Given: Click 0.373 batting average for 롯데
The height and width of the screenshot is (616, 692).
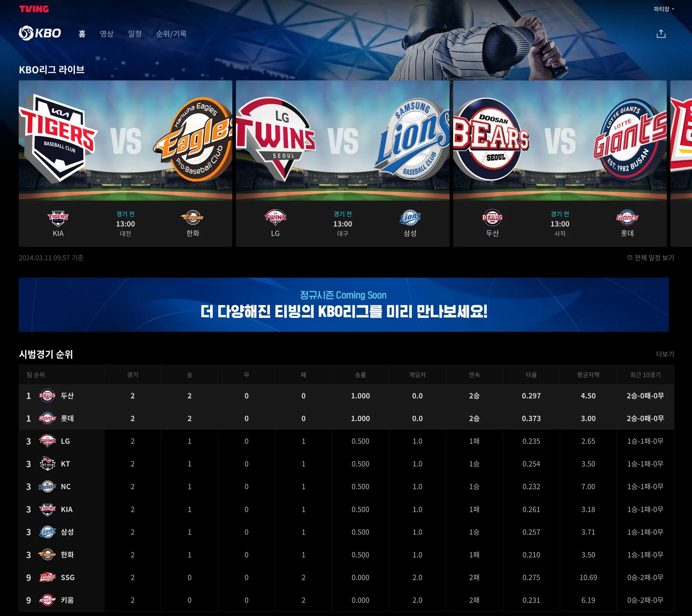Looking at the screenshot, I should coord(531,419).
